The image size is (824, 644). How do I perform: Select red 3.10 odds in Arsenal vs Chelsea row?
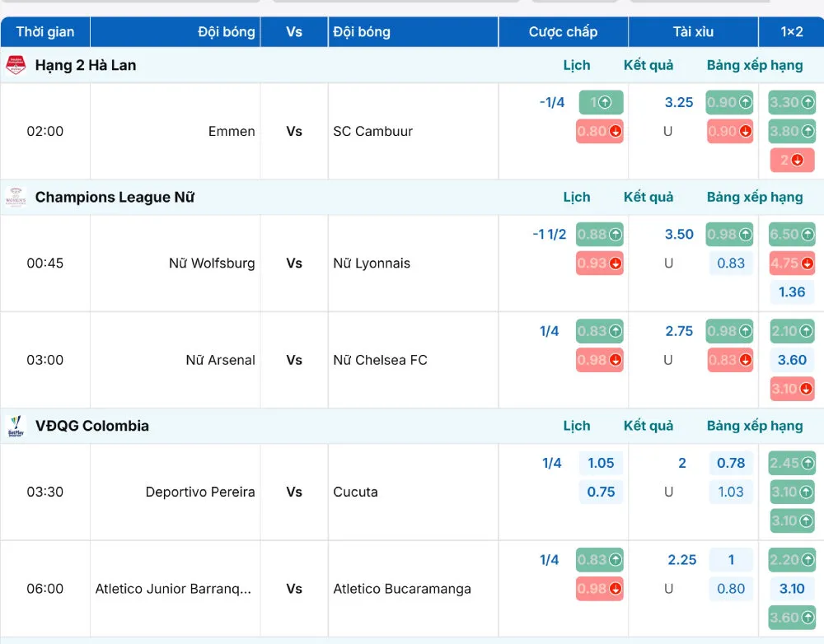(792, 390)
